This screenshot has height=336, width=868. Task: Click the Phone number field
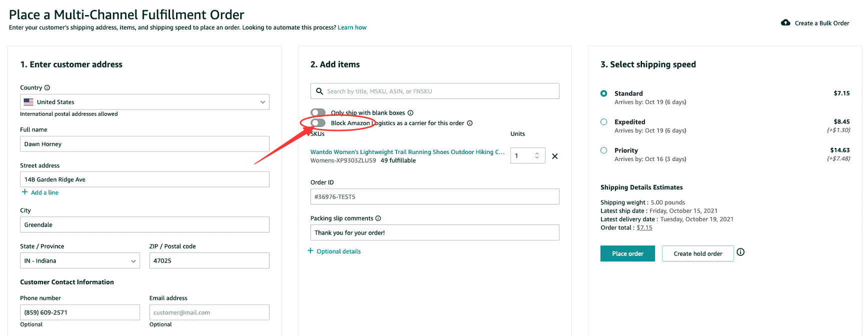[x=80, y=312]
